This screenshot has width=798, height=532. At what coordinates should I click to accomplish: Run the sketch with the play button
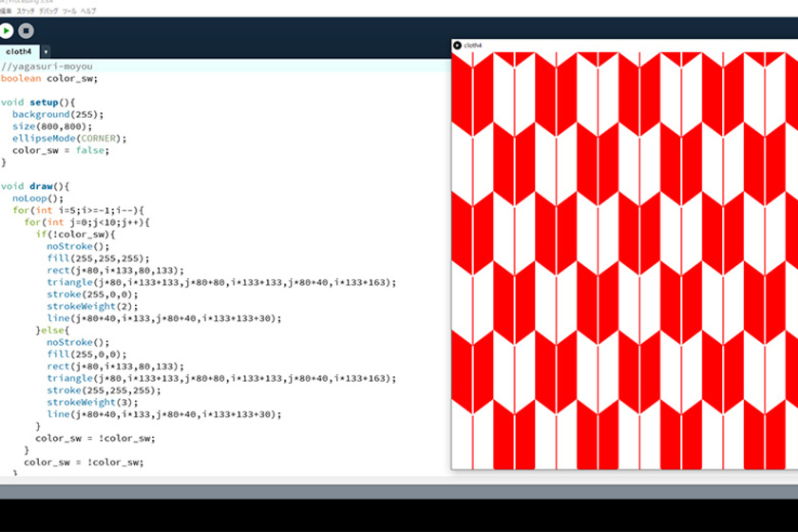pyautogui.click(x=7, y=31)
